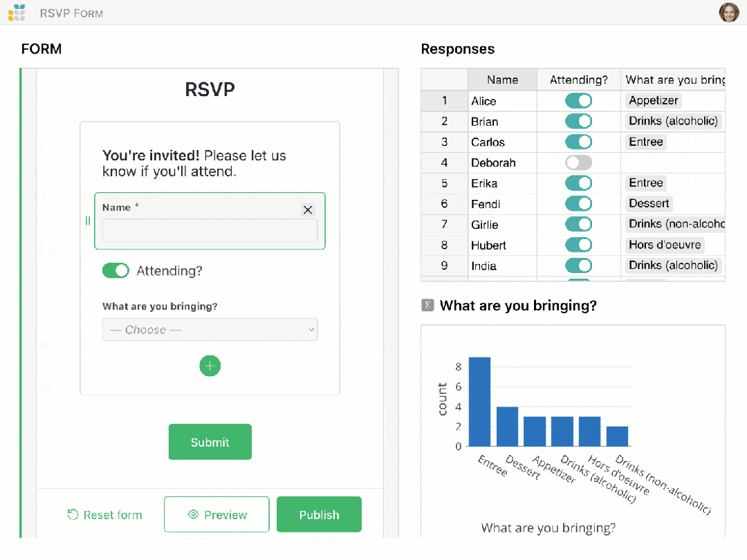Select row number 4
Viewport: 747px width, 560px height.
(x=445, y=163)
